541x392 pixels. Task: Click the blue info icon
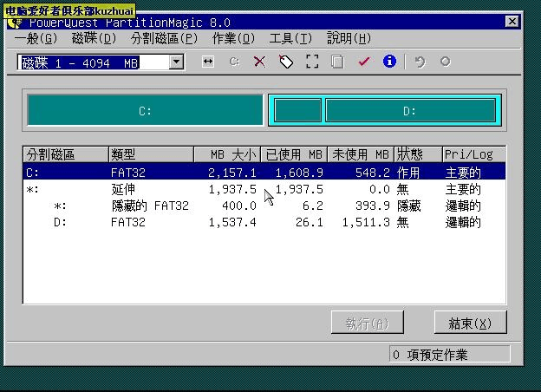tap(389, 62)
